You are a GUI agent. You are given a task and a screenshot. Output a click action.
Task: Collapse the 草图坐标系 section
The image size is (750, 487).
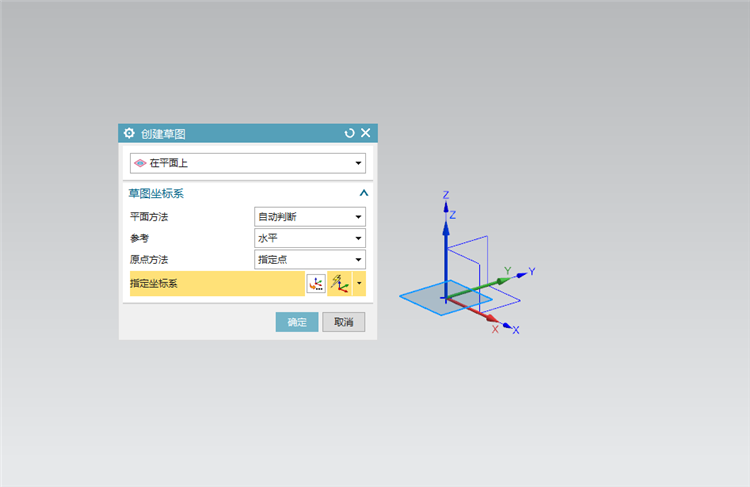[364, 193]
